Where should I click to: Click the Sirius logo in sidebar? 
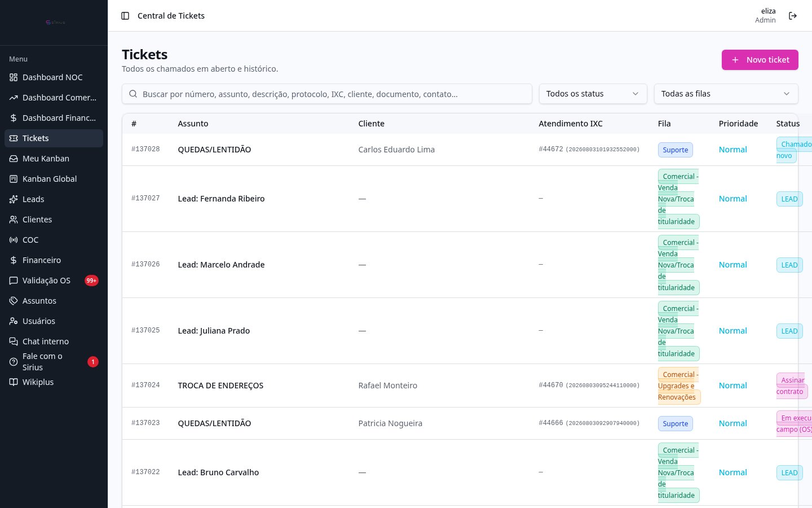pyautogui.click(x=55, y=23)
